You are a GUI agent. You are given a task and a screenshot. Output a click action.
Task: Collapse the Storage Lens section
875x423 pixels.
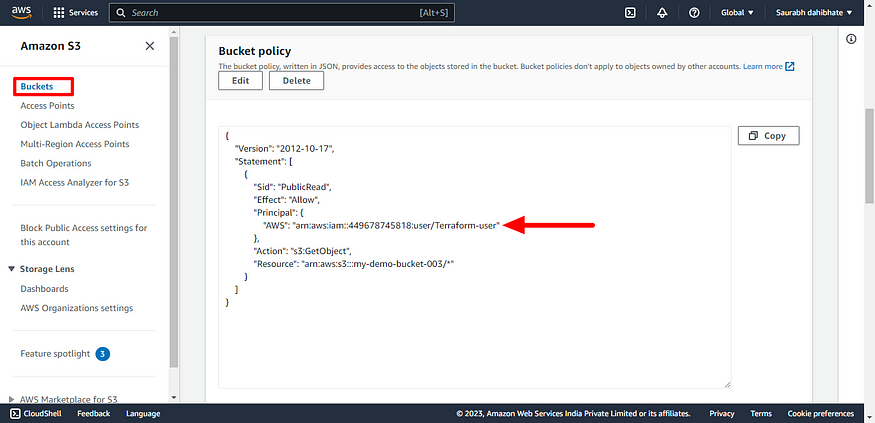(x=12, y=269)
